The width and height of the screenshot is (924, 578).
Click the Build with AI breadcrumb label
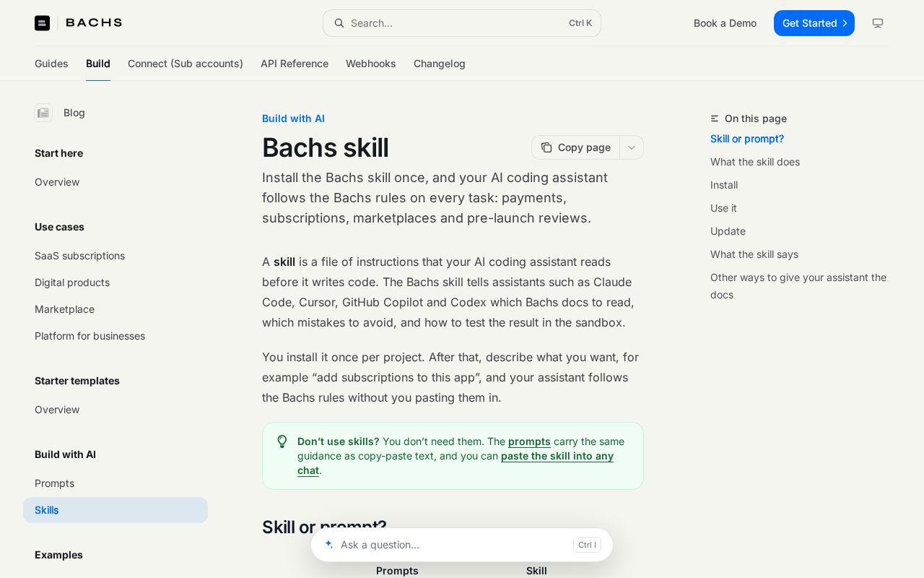pyautogui.click(x=293, y=118)
